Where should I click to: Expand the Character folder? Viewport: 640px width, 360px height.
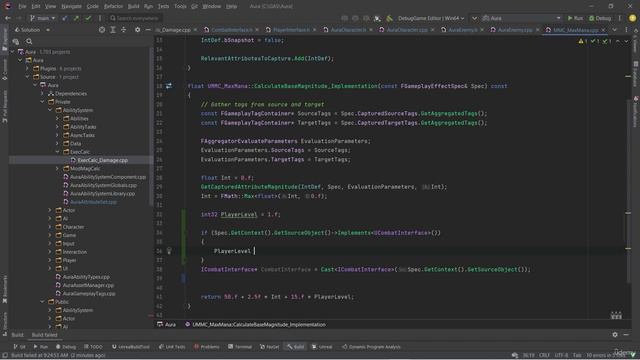pyautogui.click(x=50, y=227)
